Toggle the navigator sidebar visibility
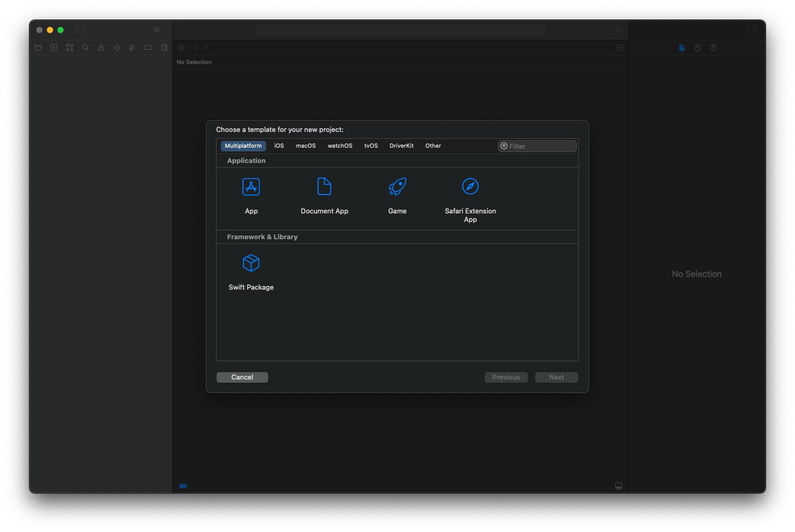The height and width of the screenshot is (532, 795). (x=80, y=30)
